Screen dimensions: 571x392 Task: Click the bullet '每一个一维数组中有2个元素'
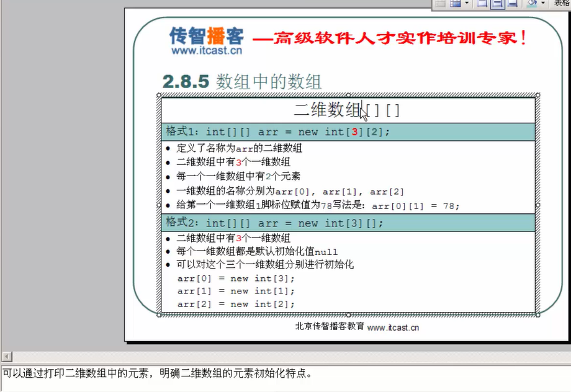click(238, 177)
